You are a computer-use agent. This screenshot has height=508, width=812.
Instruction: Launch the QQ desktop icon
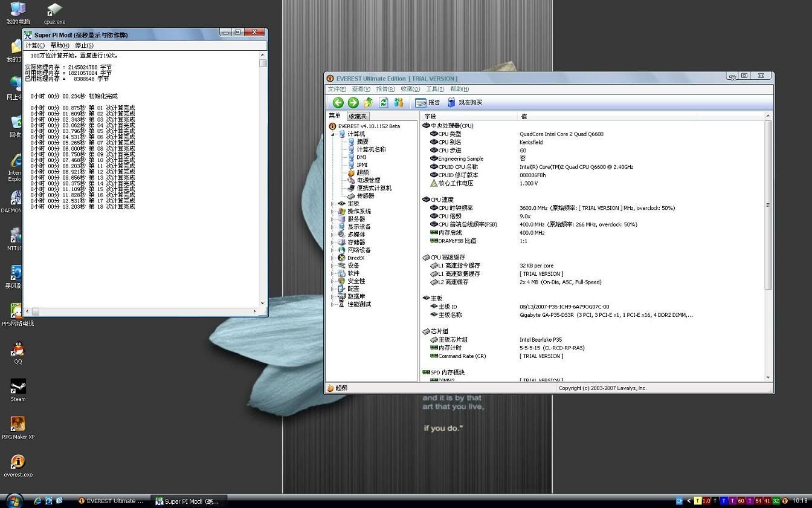[18, 350]
